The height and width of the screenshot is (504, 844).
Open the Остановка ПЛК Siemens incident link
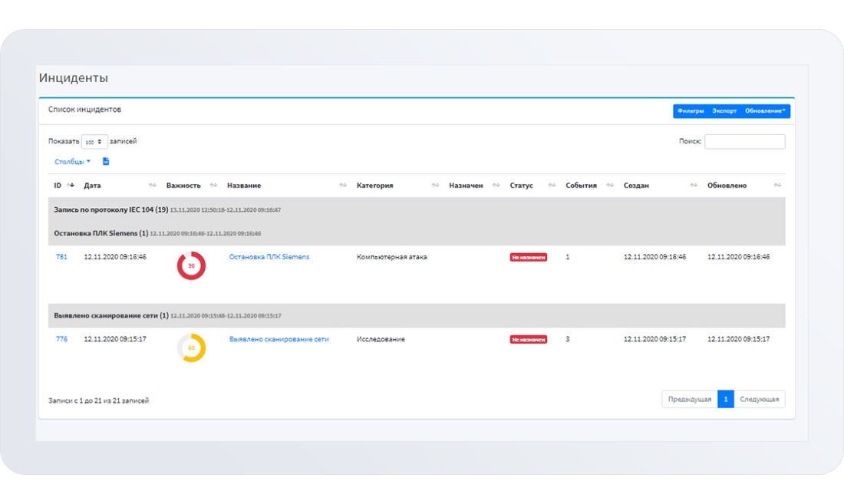click(x=269, y=257)
